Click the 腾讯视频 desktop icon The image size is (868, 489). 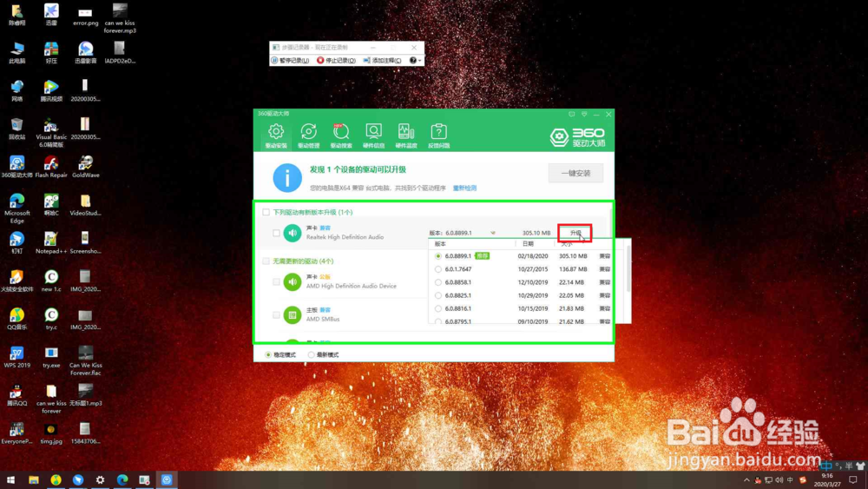[51, 91]
